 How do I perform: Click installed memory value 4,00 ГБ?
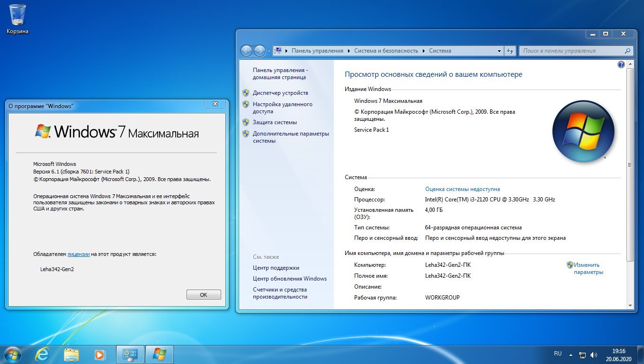434,210
